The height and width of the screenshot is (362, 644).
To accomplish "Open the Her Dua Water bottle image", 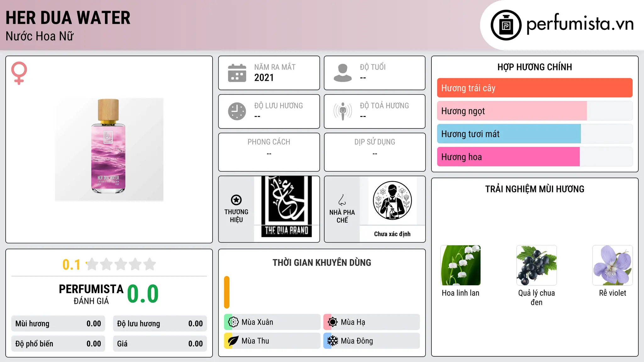I will 109,150.
